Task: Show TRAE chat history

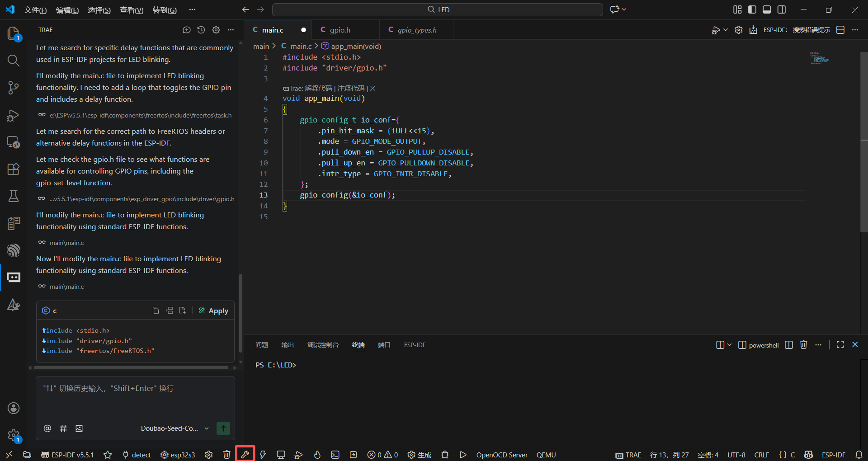Action: coord(201,30)
